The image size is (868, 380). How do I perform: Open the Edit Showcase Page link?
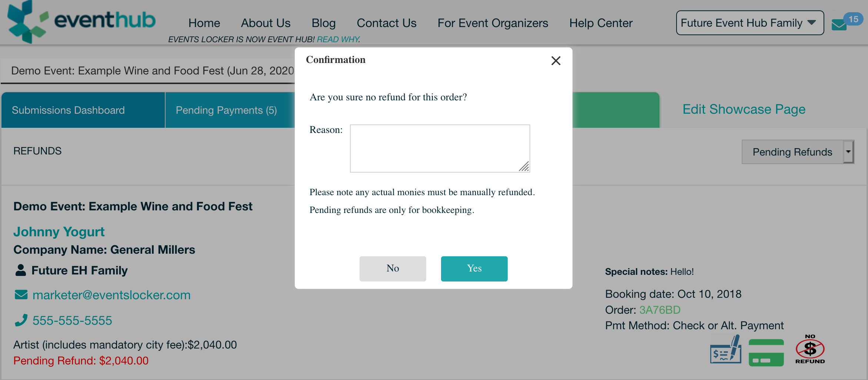tap(744, 109)
